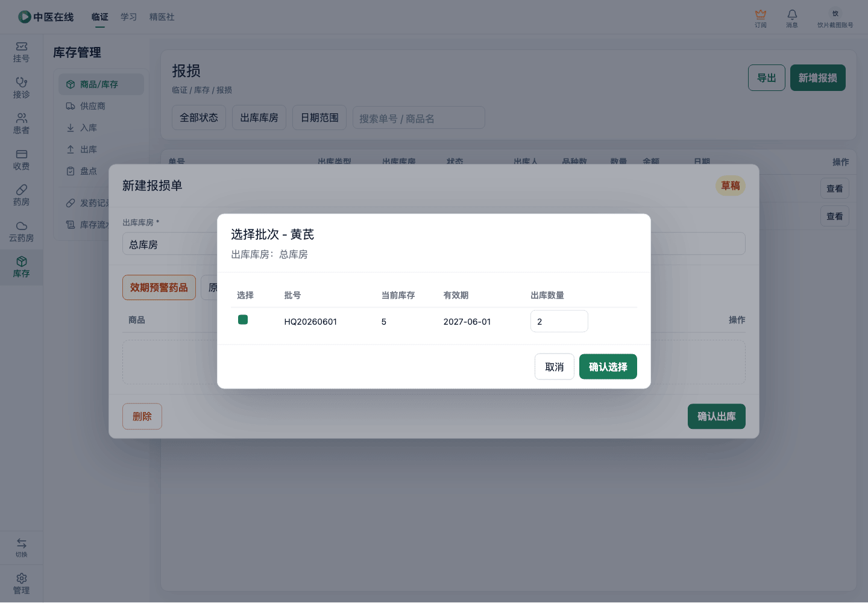The image size is (868, 603).
Task: Open the 库存 box icon
Action: click(x=22, y=261)
